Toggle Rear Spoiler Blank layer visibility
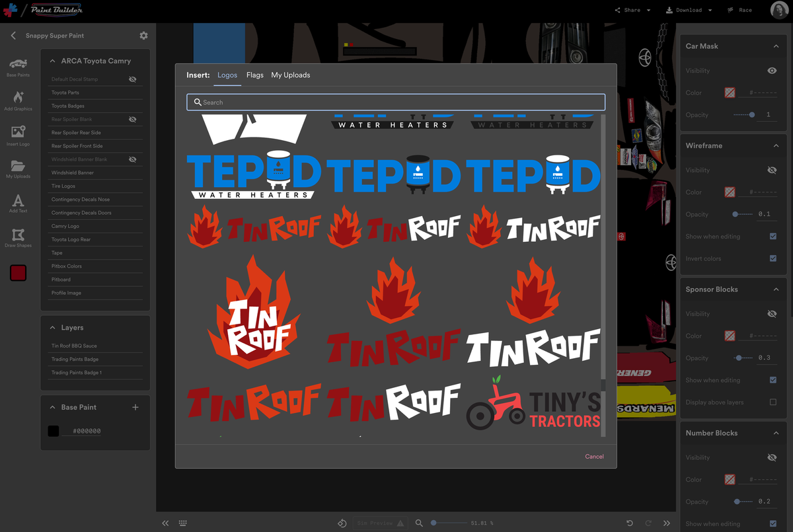This screenshot has width=793, height=532. click(132, 120)
